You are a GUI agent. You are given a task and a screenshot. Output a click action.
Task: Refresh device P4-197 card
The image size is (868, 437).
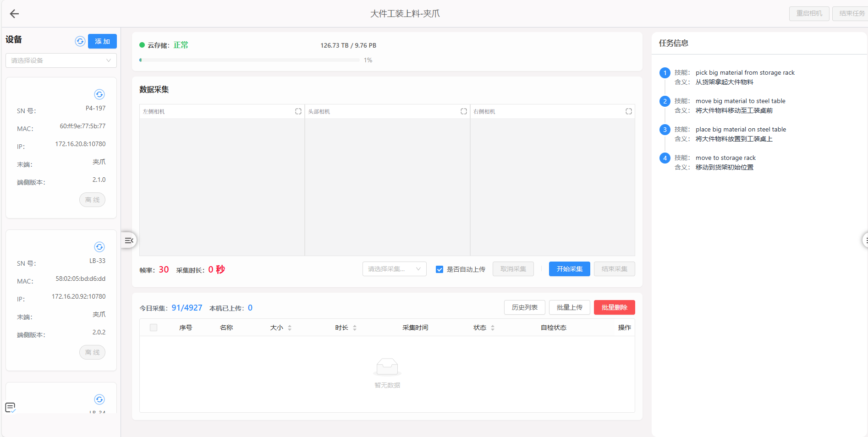click(99, 94)
